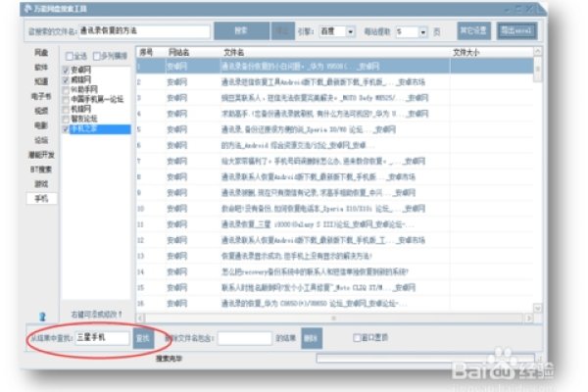Screen dimensions: 588x392
Task: Switch to the 电影 category tab
Action: click(x=41, y=125)
